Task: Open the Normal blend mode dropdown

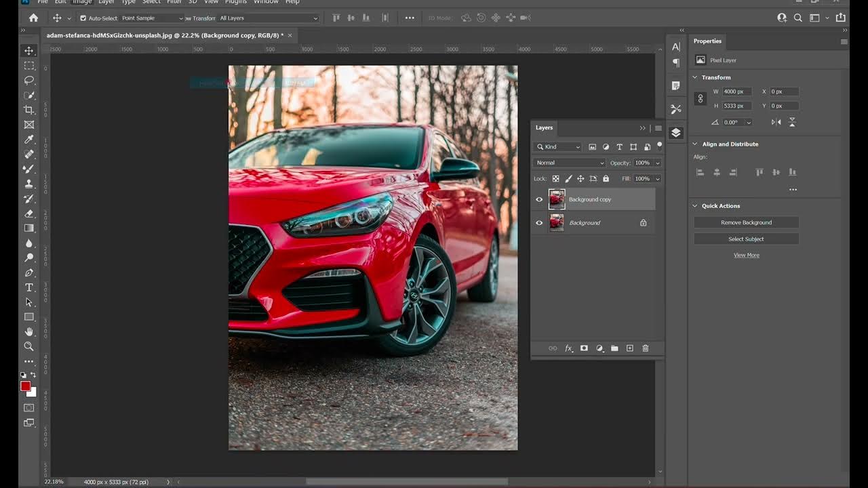Action: coord(570,163)
